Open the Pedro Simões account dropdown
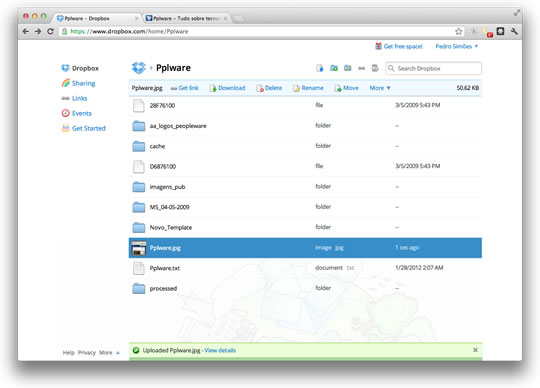The width and height of the screenshot is (540, 388). [x=457, y=46]
